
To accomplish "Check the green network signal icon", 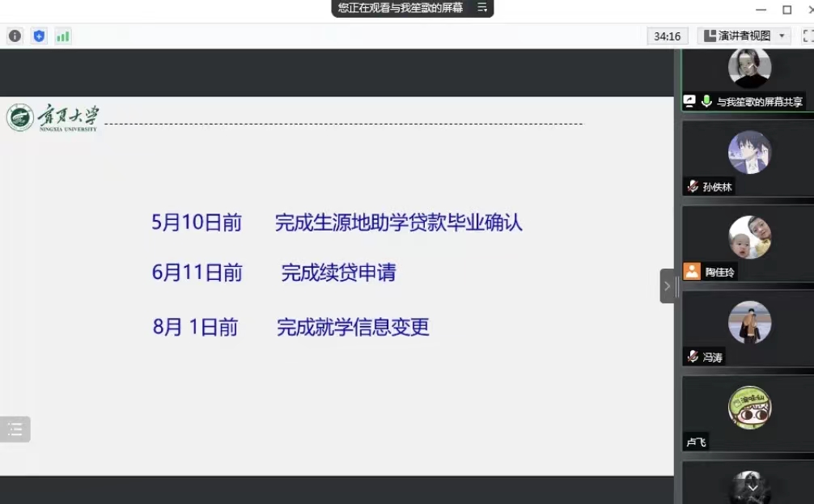I will click(62, 36).
